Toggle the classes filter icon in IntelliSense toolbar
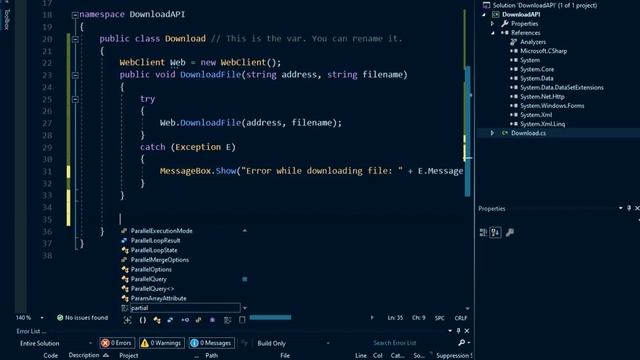This screenshot has width=640, height=360. [157, 320]
